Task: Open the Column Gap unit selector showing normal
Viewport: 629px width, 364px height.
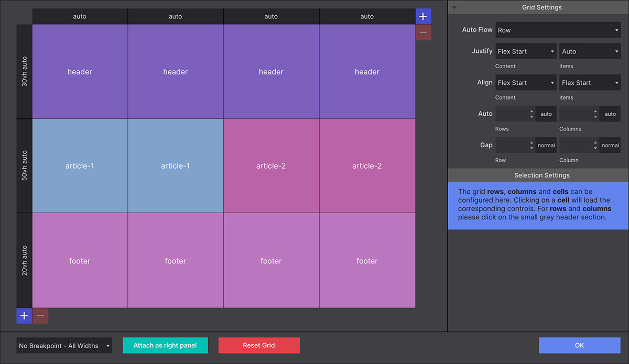Action: point(611,145)
